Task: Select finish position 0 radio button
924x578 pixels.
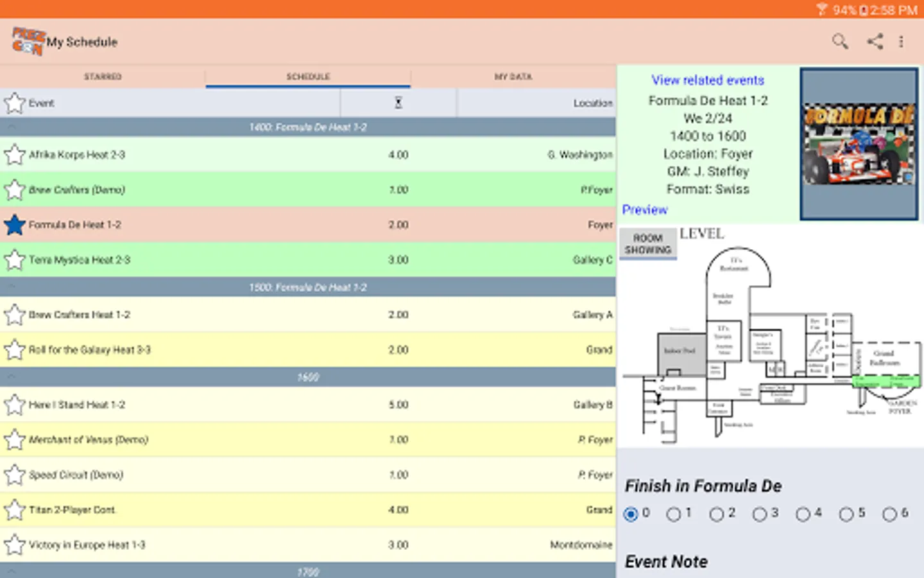Action: tap(631, 514)
